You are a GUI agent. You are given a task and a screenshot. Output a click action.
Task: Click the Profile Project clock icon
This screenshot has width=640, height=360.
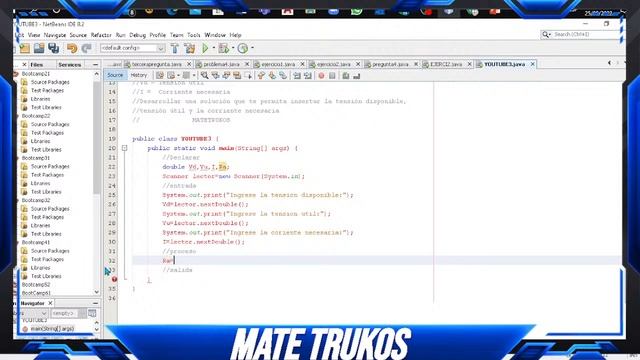click(x=243, y=48)
